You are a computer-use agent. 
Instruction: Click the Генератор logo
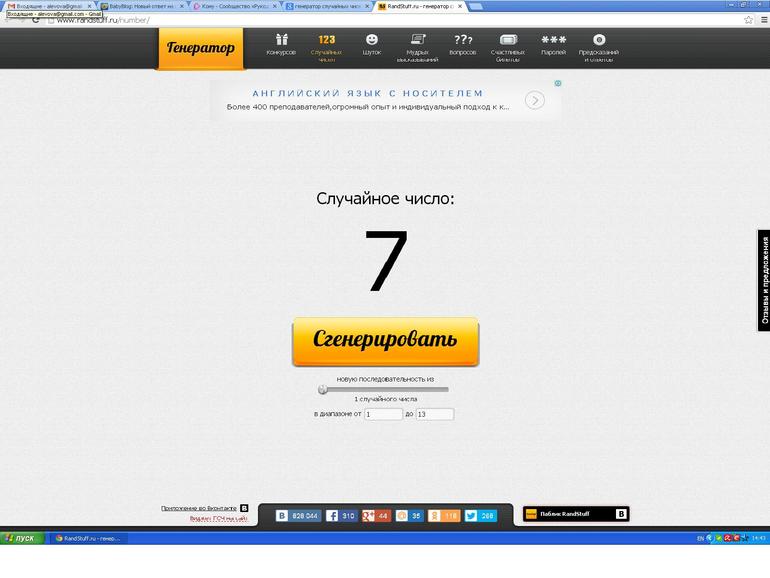click(x=200, y=48)
